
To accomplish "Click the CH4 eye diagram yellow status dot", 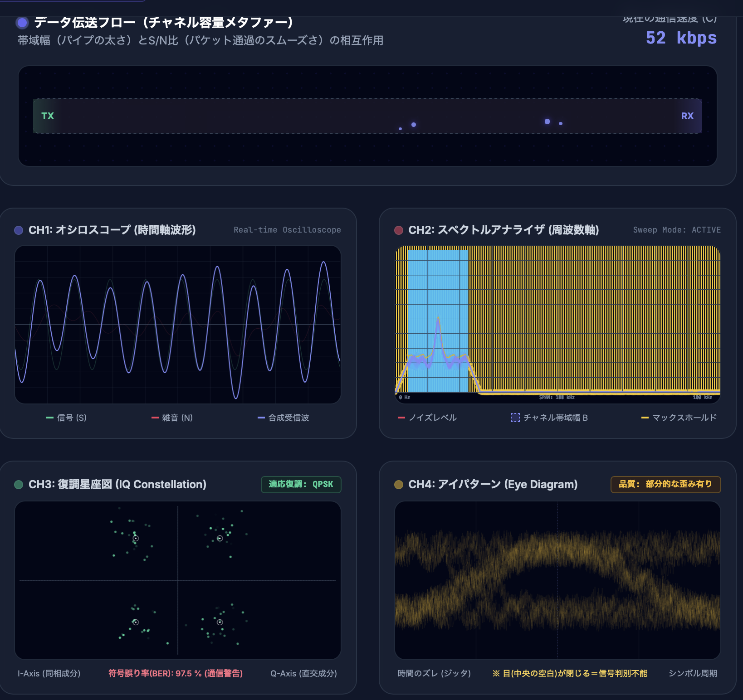I will (399, 485).
